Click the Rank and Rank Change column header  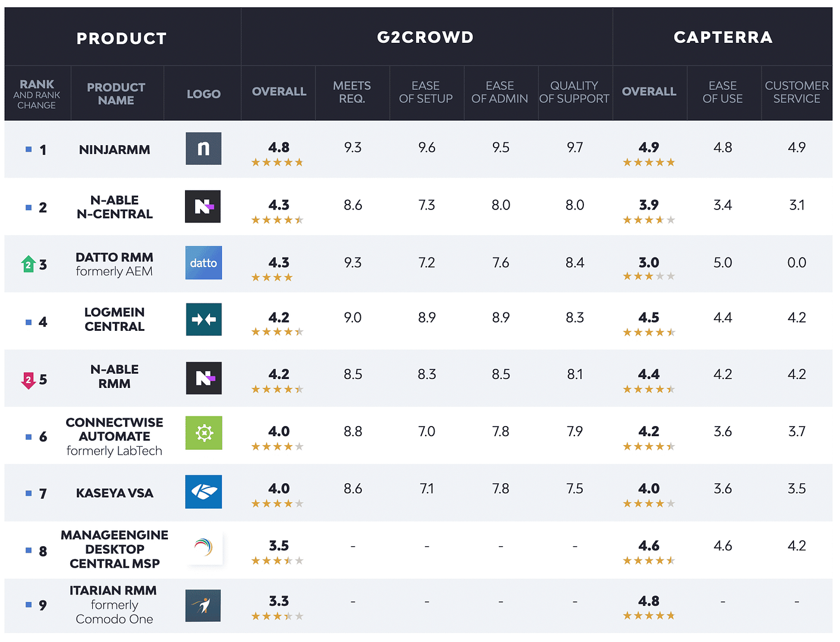pyautogui.click(x=37, y=94)
